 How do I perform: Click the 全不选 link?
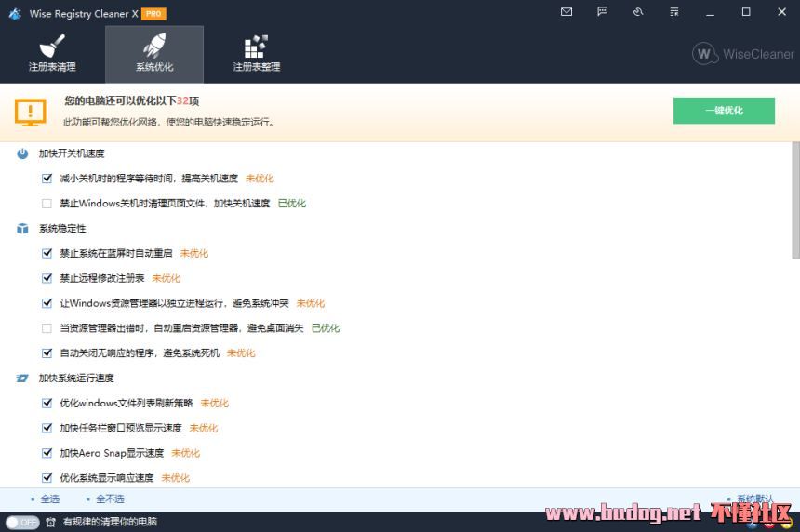110,499
